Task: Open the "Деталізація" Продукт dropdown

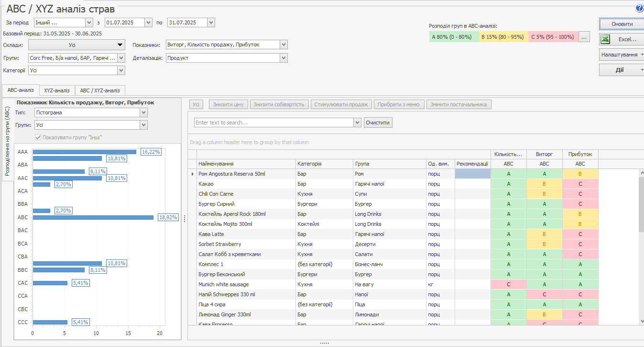Action: click(284, 58)
